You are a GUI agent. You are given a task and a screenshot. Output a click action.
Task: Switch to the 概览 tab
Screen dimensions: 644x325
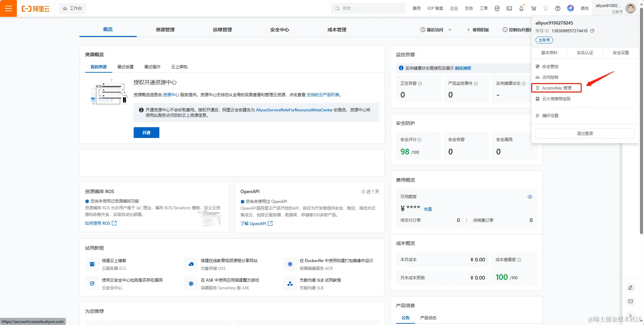coord(108,29)
